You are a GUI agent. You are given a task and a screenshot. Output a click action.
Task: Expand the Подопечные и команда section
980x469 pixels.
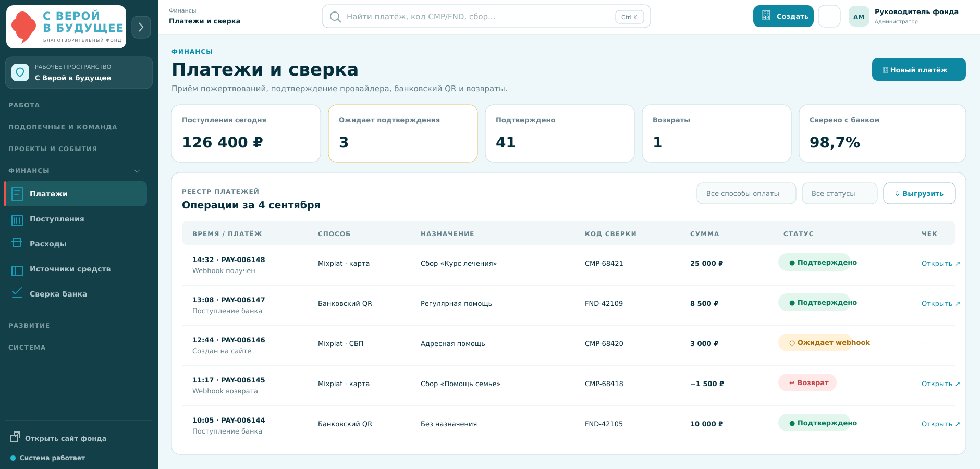[x=63, y=127]
